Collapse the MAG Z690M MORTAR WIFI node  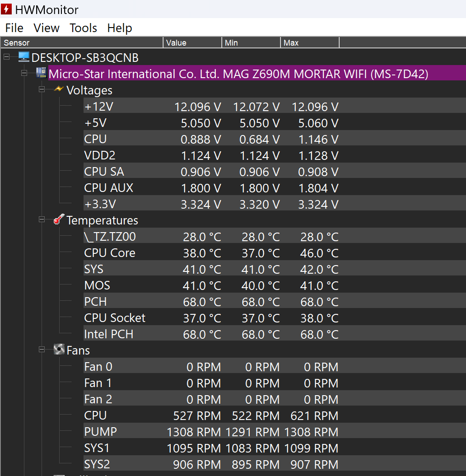(x=24, y=73)
